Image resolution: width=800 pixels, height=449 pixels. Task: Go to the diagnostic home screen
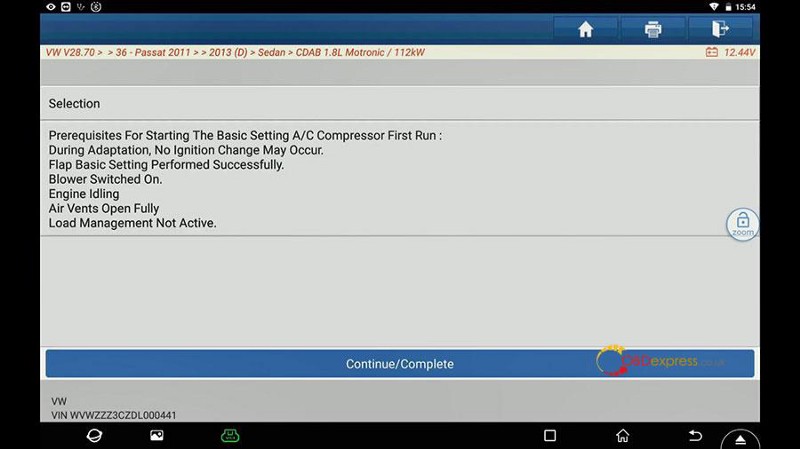[x=585, y=29]
